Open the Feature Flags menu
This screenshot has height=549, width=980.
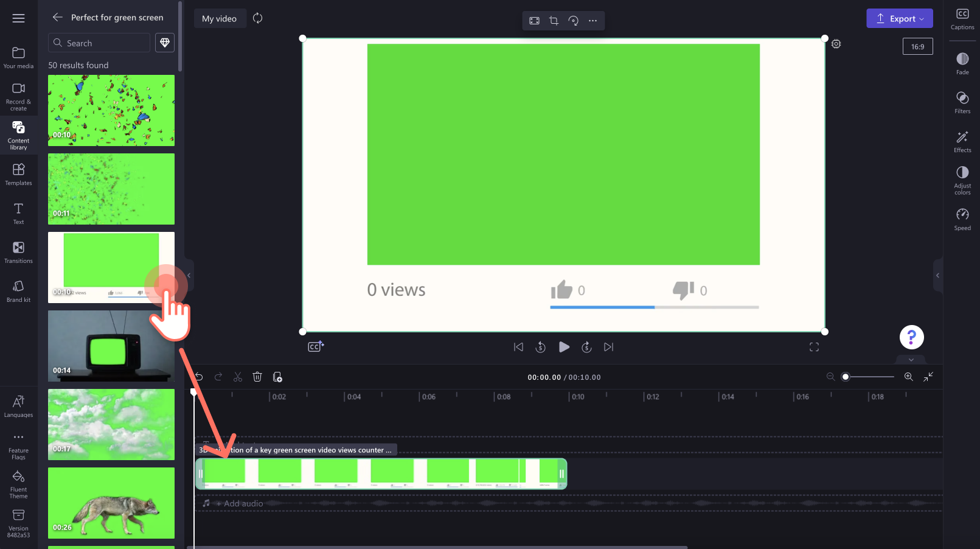click(x=18, y=446)
